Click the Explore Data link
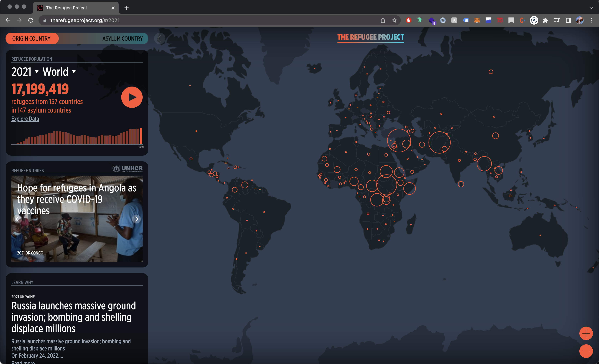The image size is (599, 364). [x=25, y=119]
